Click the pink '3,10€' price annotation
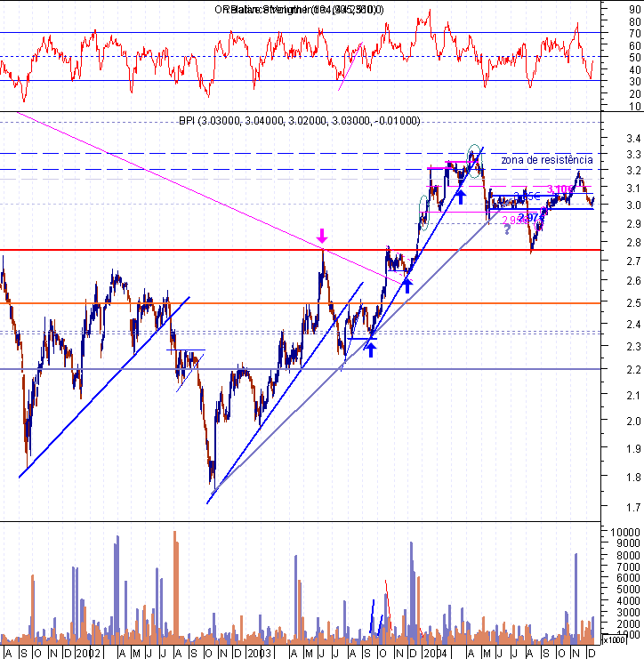 559,189
